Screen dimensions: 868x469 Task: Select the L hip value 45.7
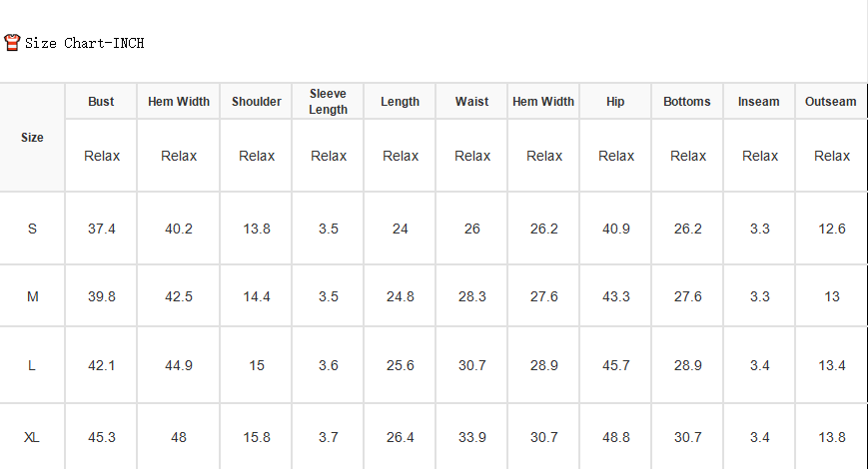click(x=616, y=365)
